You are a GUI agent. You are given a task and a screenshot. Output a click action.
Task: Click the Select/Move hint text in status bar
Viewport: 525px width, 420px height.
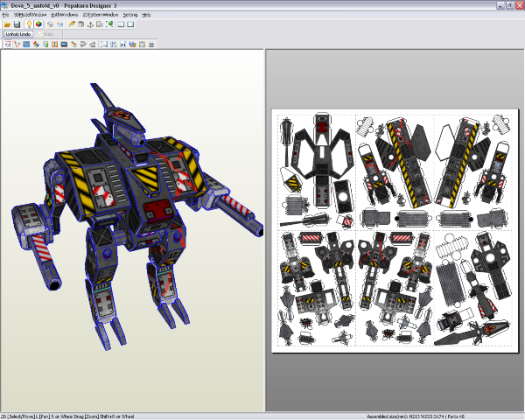tap(67, 416)
